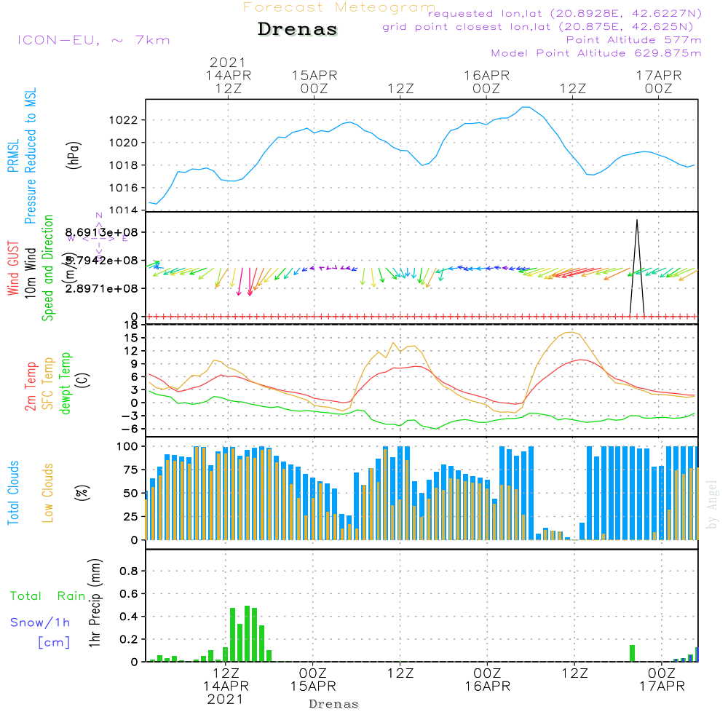Click the black wind gust spike
728x728 pixels.
coord(637,267)
